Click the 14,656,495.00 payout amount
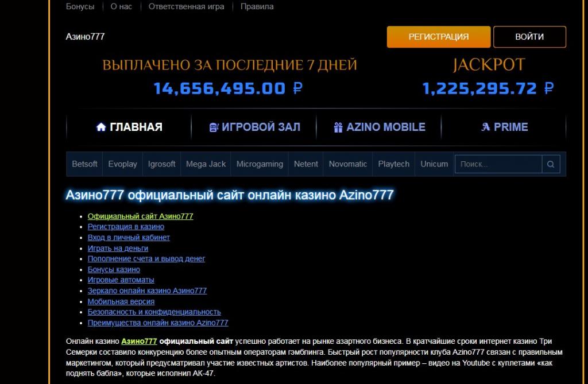Screen dimensions: 588x384 pyautogui.click(x=228, y=88)
